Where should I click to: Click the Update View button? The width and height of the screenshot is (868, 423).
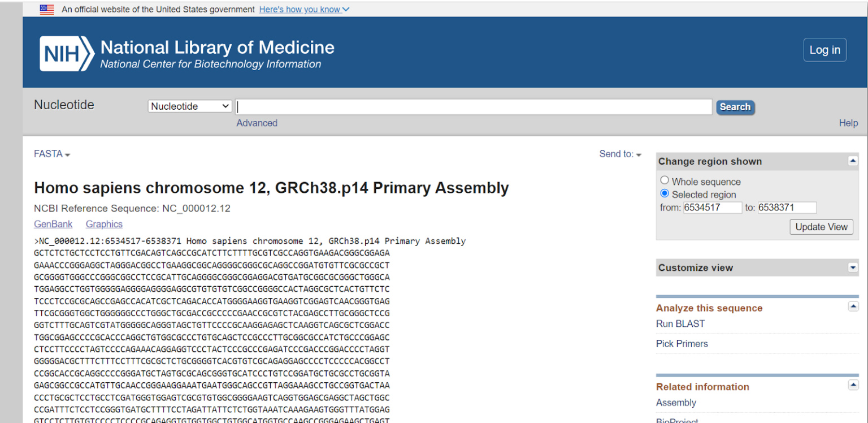tap(821, 227)
